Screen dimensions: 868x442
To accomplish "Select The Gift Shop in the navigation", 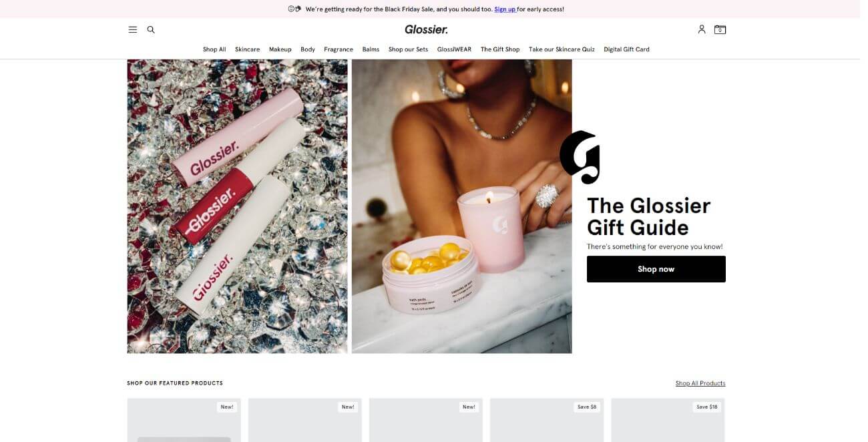I will 500,49.
